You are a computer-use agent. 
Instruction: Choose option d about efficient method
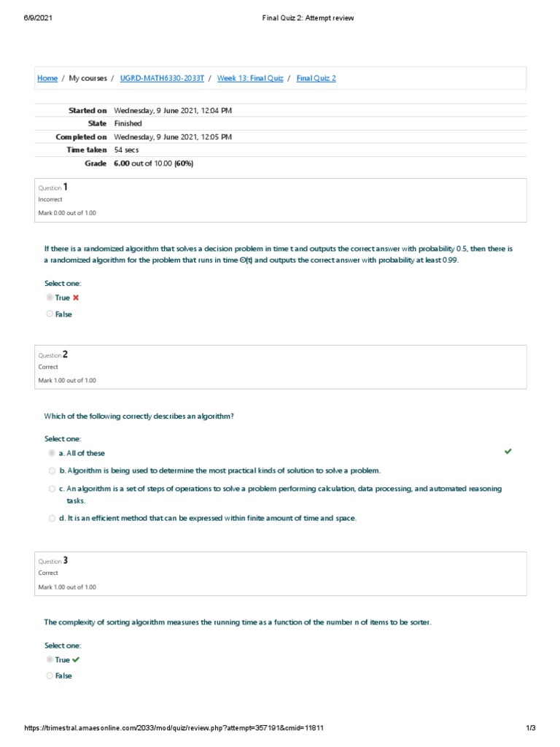point(52,519)
